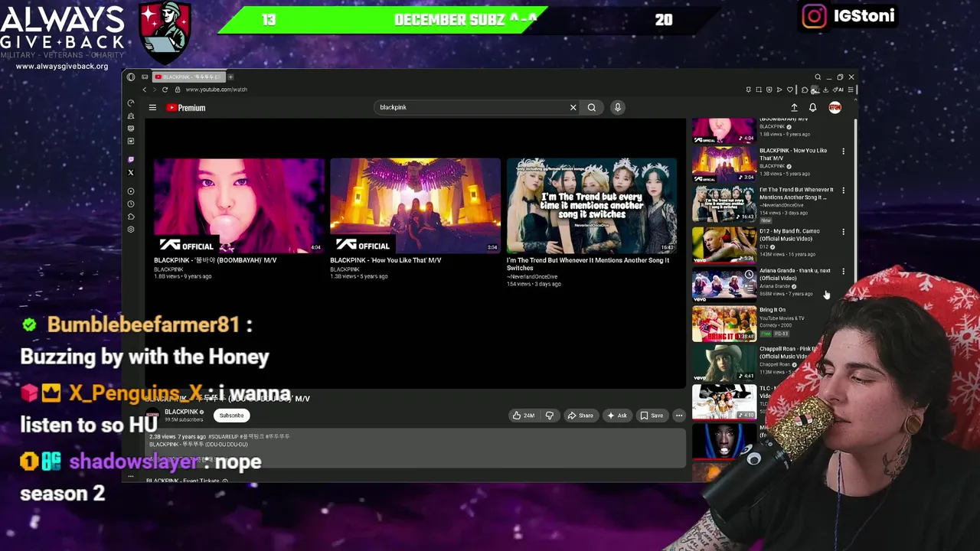Open Opera sidebar settings gear
This screenshot has height=551, width=980.
coord(131,230)
